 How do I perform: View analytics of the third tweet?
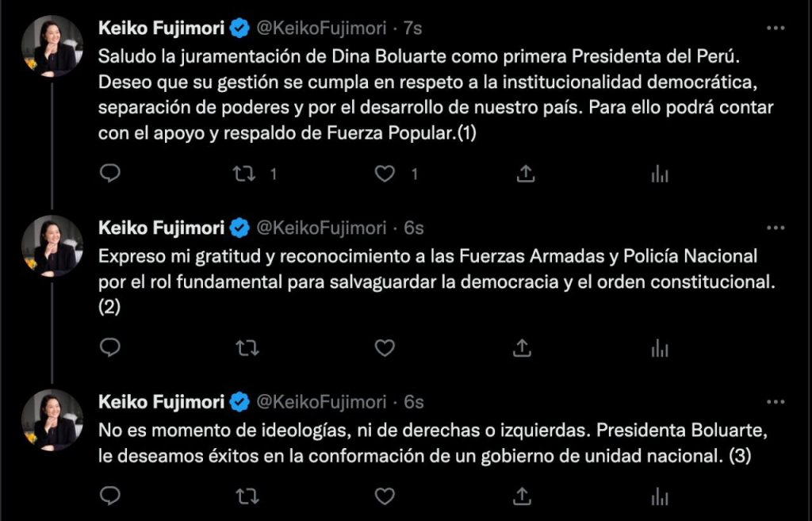[660, 497]
